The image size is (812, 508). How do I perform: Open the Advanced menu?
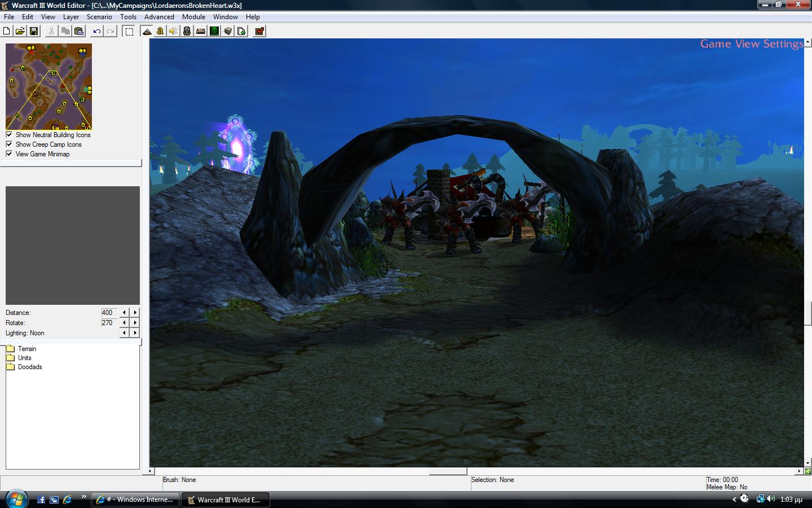point(159,17)
